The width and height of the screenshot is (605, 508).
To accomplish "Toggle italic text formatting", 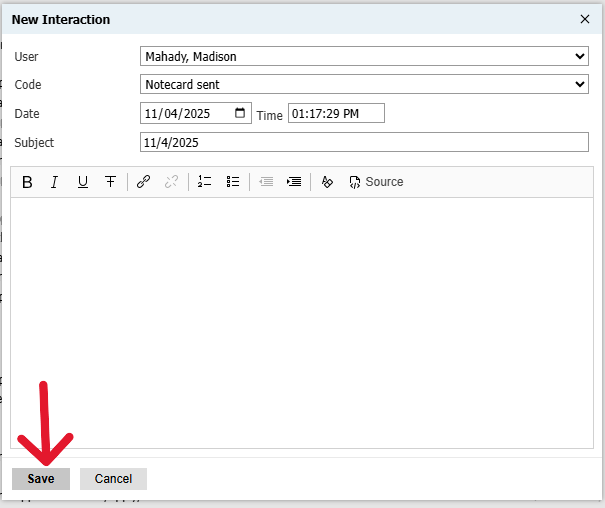I will tap(55, 182).
